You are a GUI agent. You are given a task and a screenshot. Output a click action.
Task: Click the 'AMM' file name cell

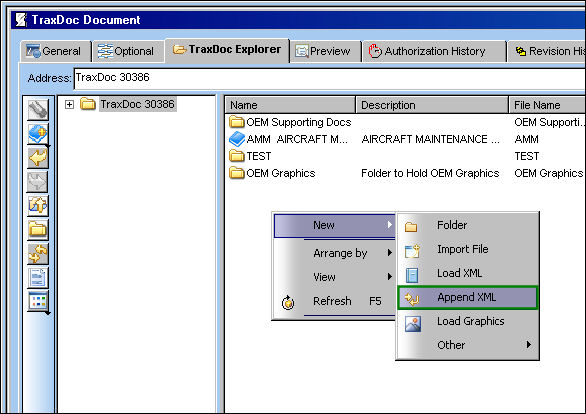(x=526, y=139)
